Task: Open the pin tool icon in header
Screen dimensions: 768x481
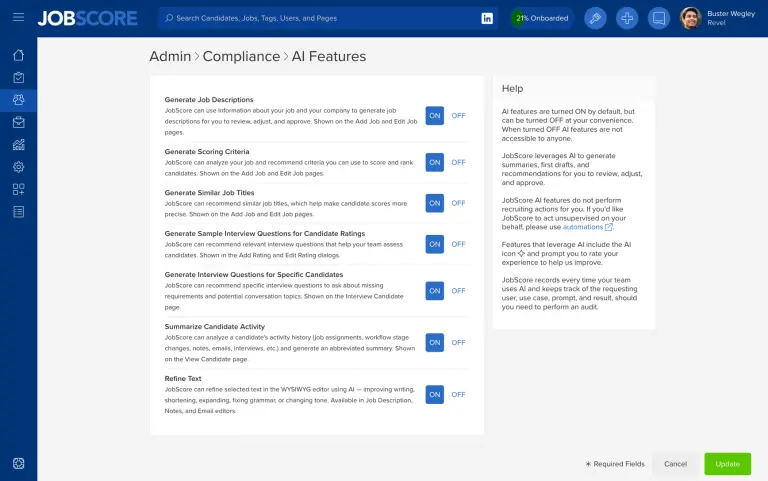Action: click(x=595, y=18)
